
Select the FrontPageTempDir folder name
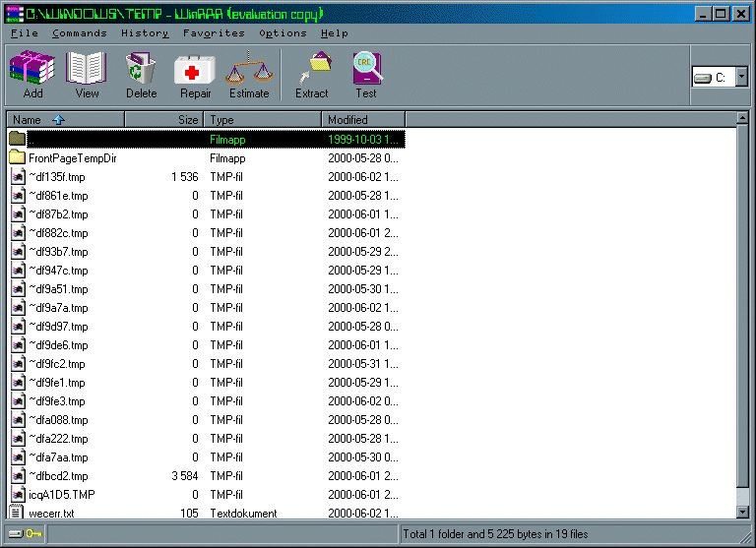click(72, 158)
